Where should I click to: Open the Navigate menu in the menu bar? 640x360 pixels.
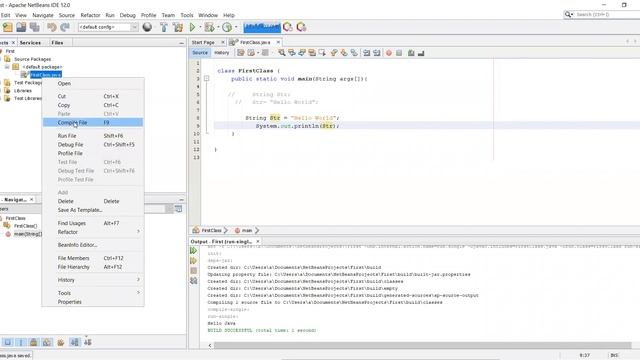pos(43,15)
